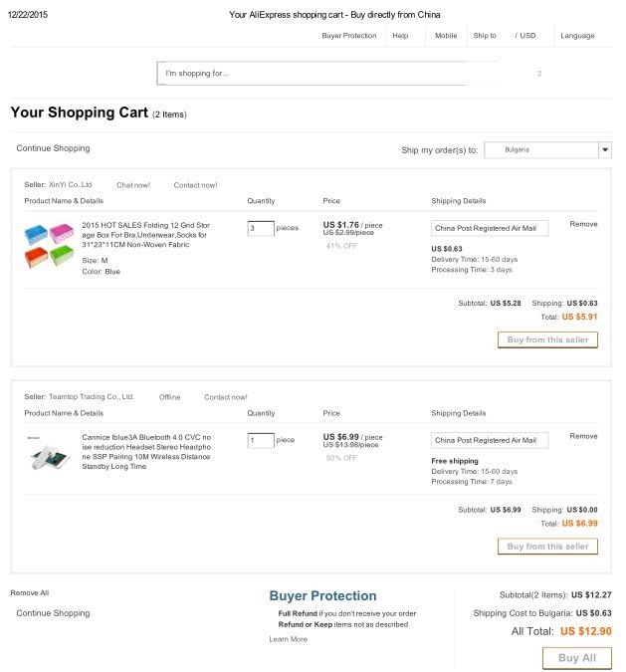Edit quantity field for storage box
Viewport: 626px width, 672px height.
260,228
